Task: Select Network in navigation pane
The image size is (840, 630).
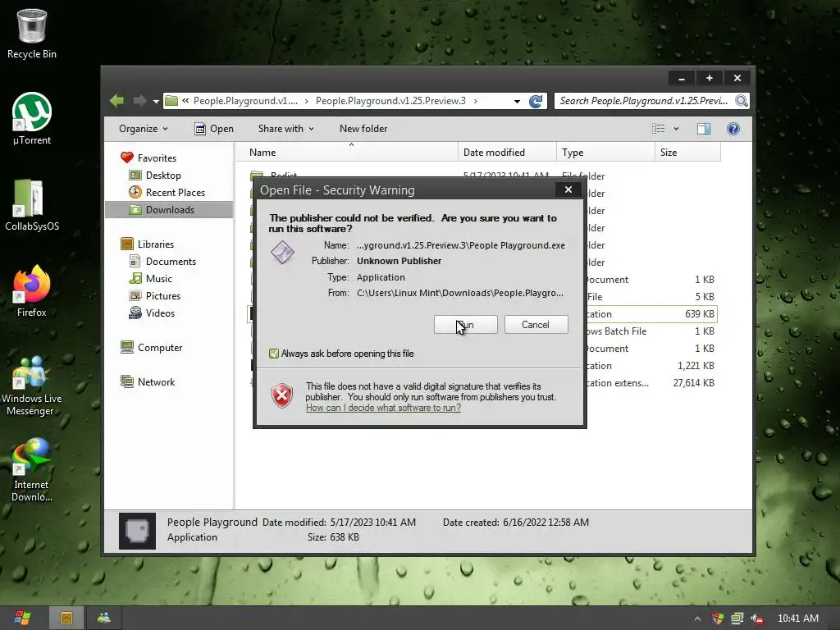Action: pos(156,382)
